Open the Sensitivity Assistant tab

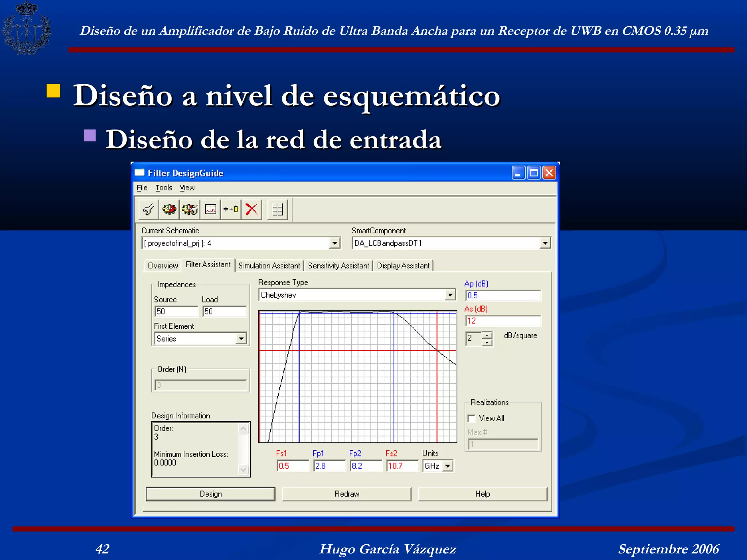(338, 266)
